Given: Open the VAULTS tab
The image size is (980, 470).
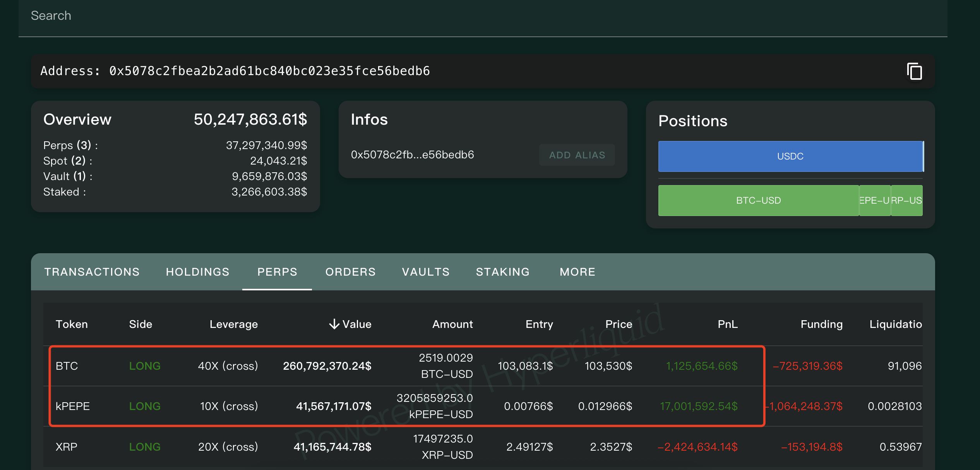Looking at the screenshot, I should (426, 272).
